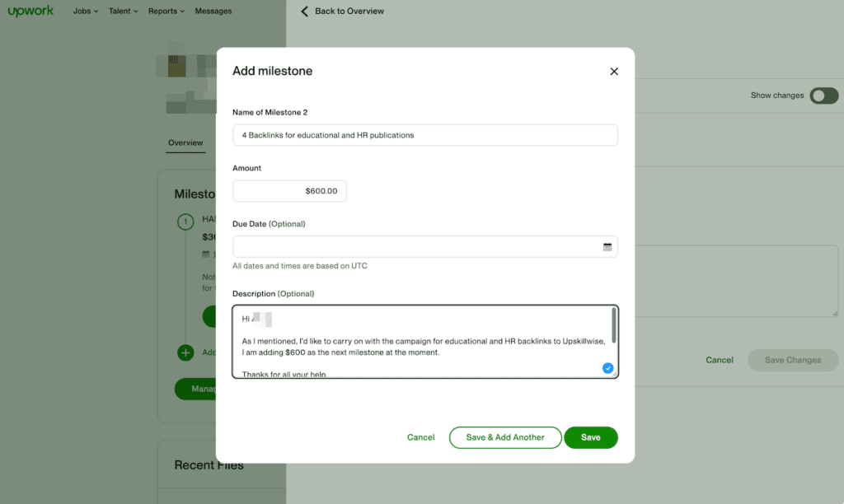Click the Save button
The width and height of the screenshot is (844, 504).
[x=590, y=437]
